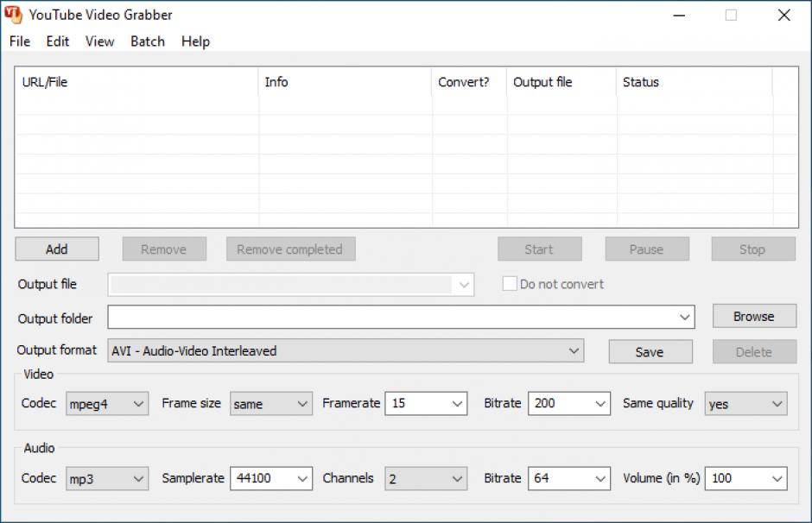Open the Volume (in %) dropdown
This screenshot has width=812, height=523.
tap(745, 478)
